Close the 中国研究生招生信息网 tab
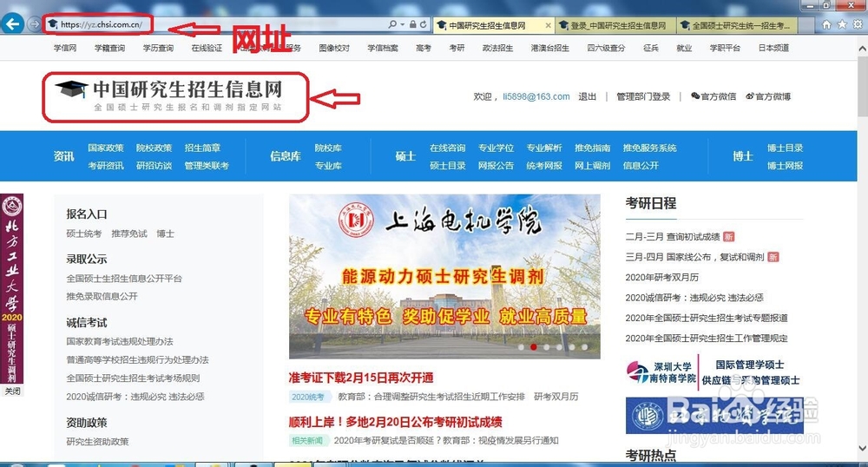This screenshot has width=868, height=467. point(548,25)
